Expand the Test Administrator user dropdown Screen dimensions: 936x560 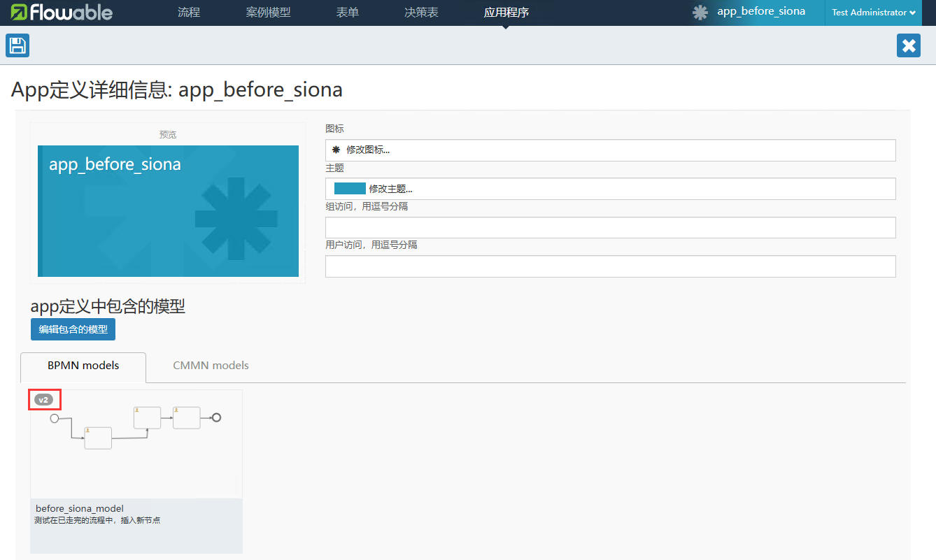874,13
